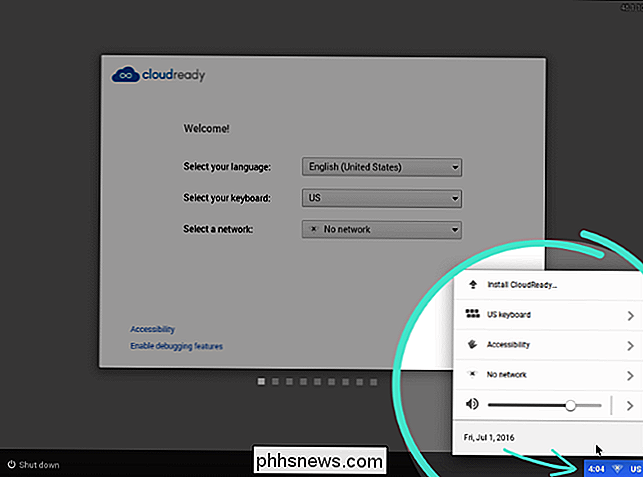The height and width of the screenshot is (477, 643).
Task: Open the No network selection dropdown
Action: [382, 229]
